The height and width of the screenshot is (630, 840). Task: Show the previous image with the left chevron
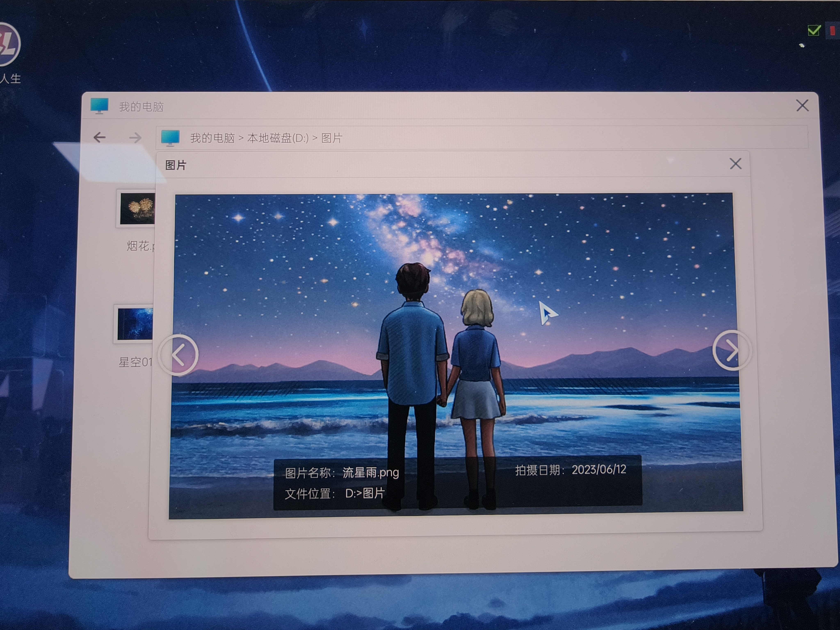pos(178,355)
